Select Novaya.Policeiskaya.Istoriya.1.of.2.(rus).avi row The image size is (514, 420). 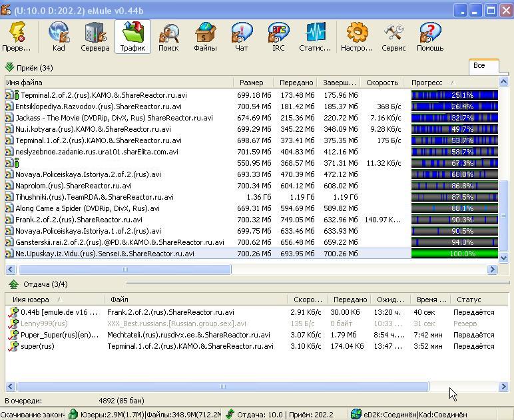(x=252, y=231)
